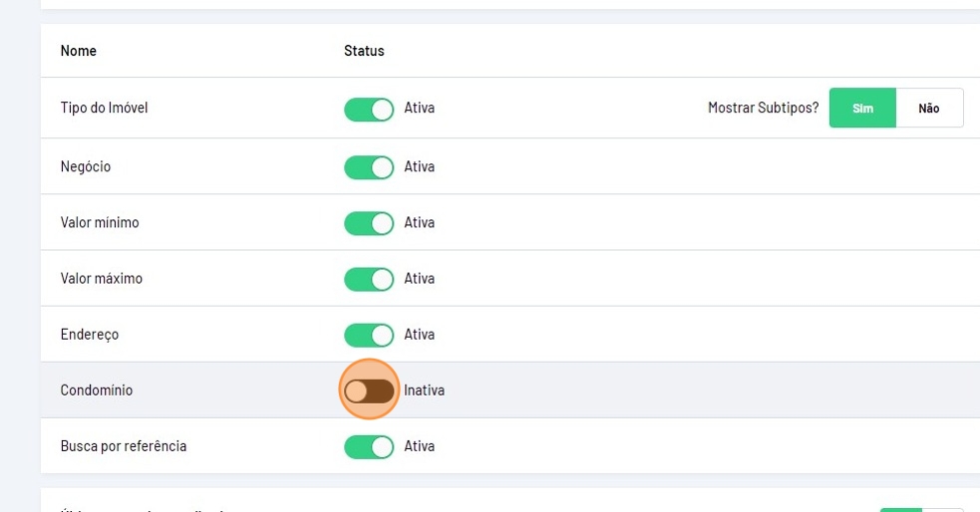Choose Não for Mostrar Subtipos
Screen dimensions: 980x512
[929, 109]
